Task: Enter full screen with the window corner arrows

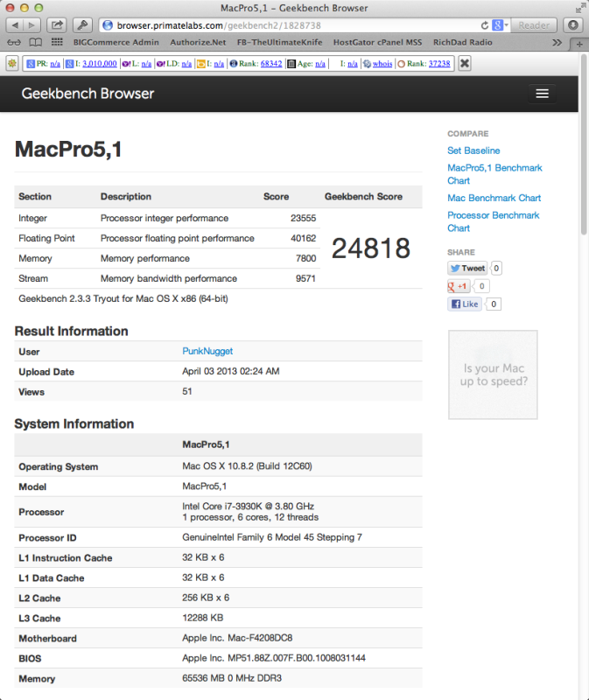Action: click(580, 8)
